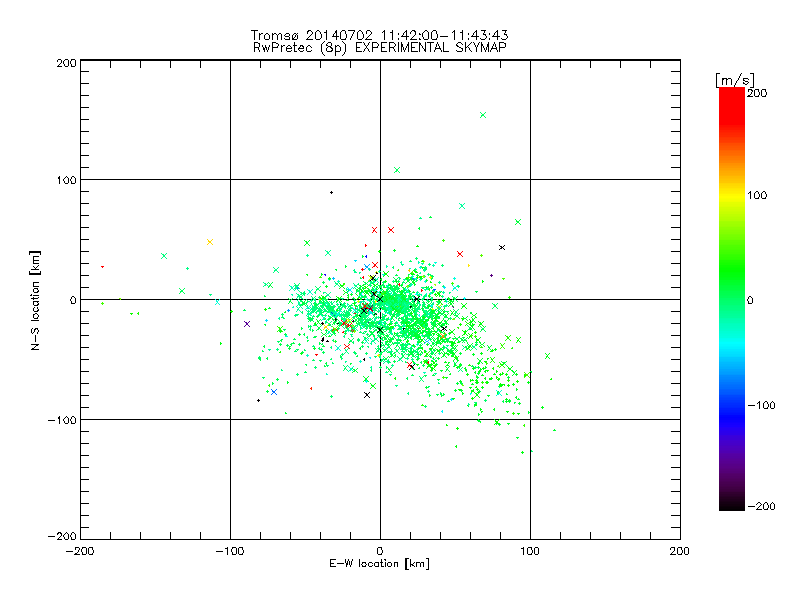Image resolution: width=800 pixels, height=600 pixels.
Task: Click the vertical velocity color bar
Action: click(732, 299)
